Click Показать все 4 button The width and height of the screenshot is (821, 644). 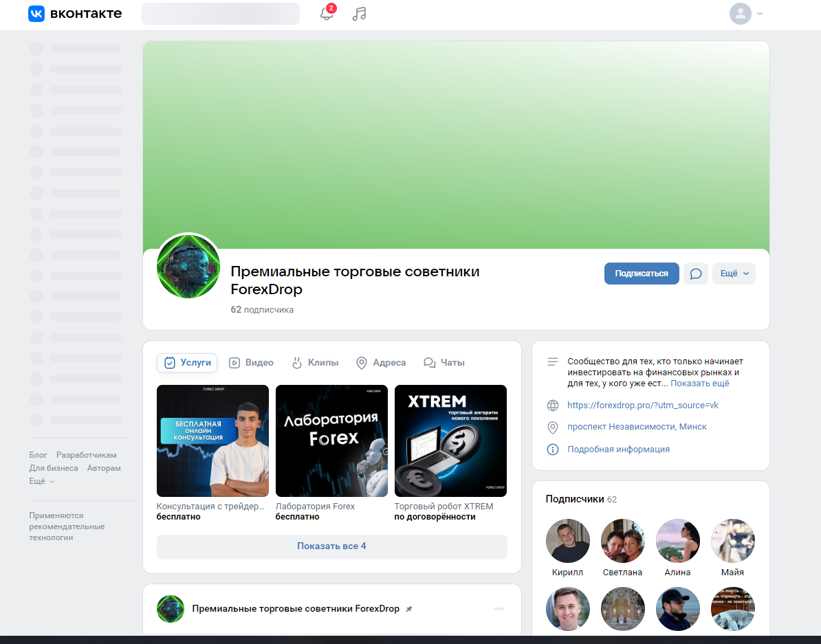332,546
